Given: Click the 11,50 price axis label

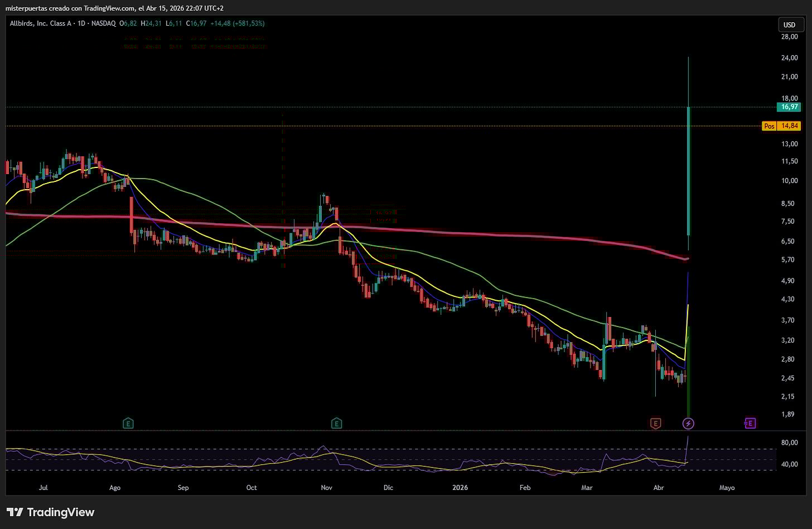Looking at the screenshot, I should 789,161.
